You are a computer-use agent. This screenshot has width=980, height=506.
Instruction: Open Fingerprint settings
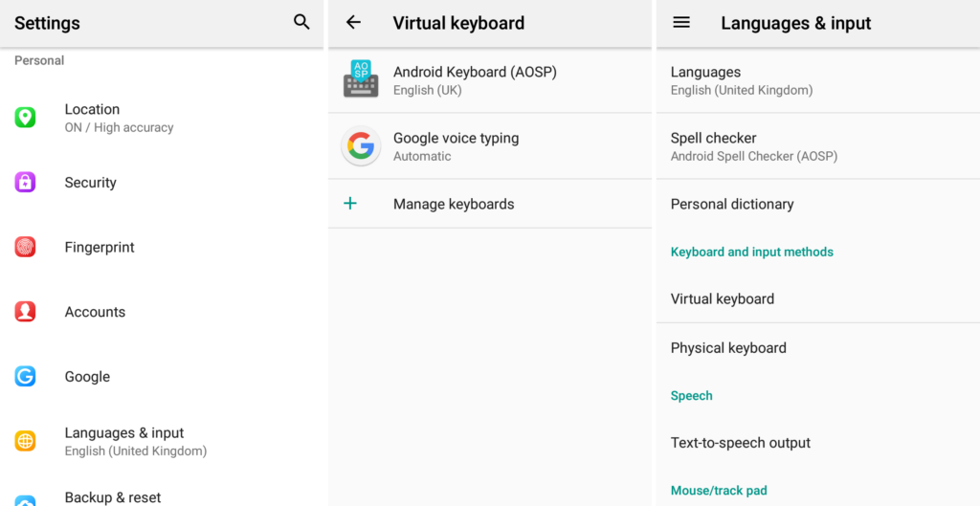point(162,247)
